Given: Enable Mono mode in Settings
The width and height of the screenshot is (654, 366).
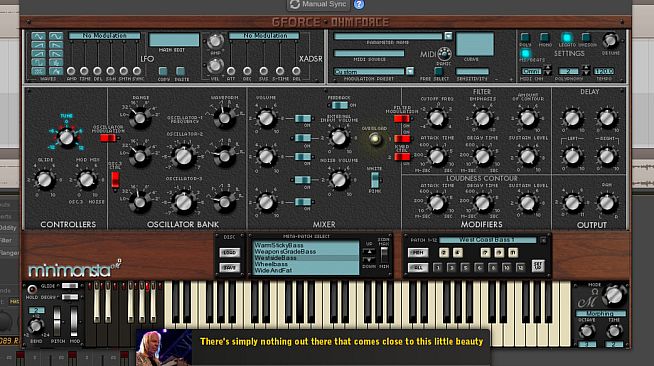Looking at the screenshot, I should coord(545,37).
